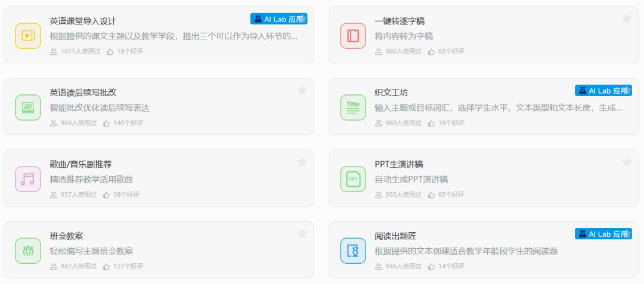The image size is (644, 284).
Task: Click the 127个好评 count
Action: pyautogui.click(x=128, y=266)
